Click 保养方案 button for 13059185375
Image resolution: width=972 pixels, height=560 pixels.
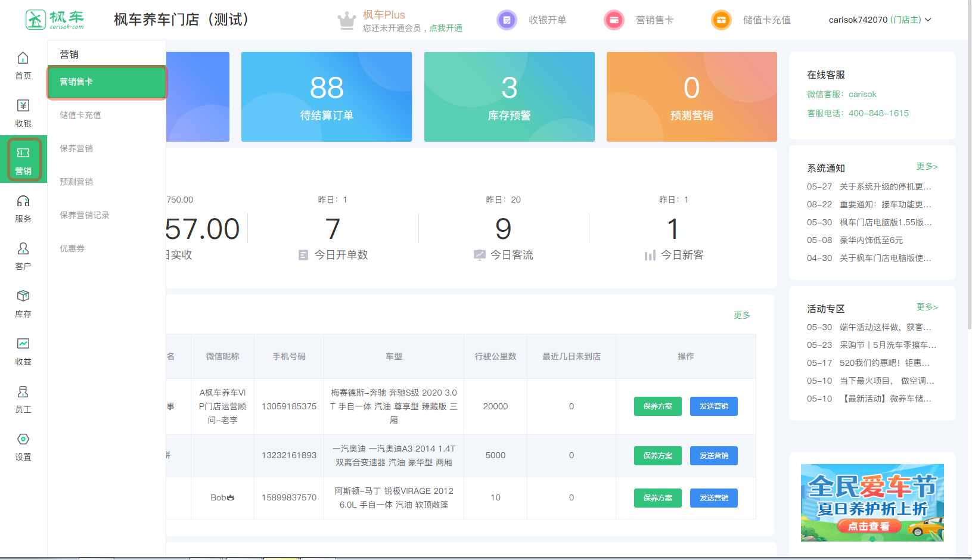(x=657, y=406)
